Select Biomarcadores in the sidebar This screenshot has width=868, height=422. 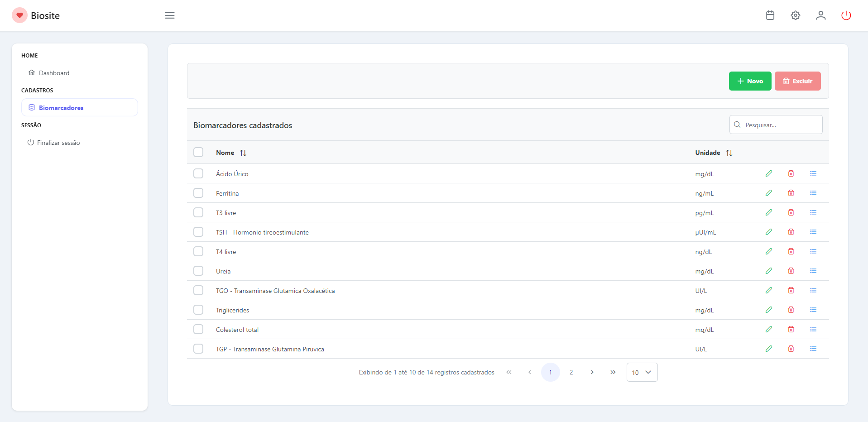coord(61,108)
